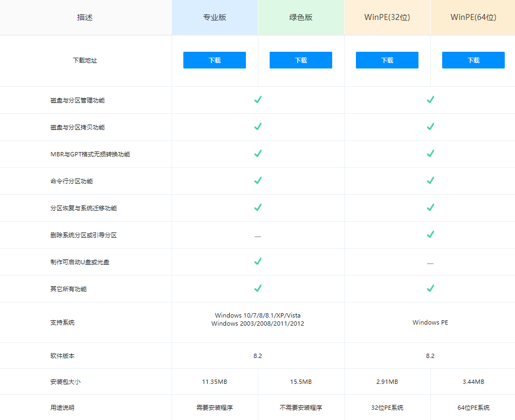
Task: Select the 绿色版 column header
Action: 300,17
